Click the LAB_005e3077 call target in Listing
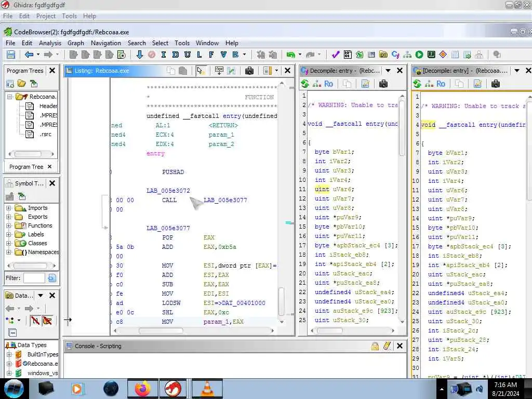Viewport: 532px width, 399px height. click(225, 200)
